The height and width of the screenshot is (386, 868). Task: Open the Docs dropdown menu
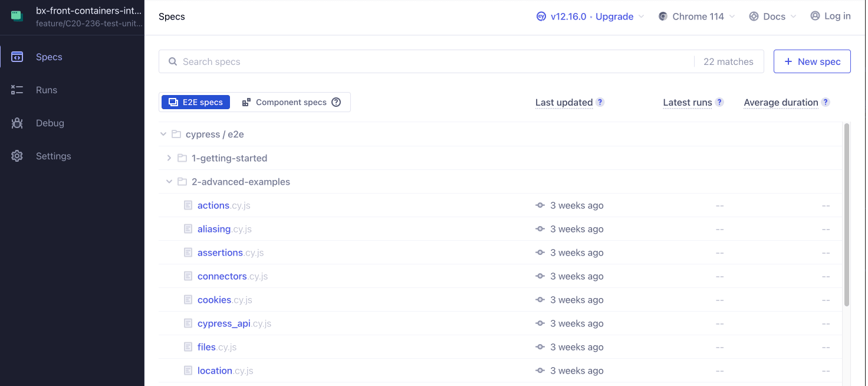click(773, 17)
